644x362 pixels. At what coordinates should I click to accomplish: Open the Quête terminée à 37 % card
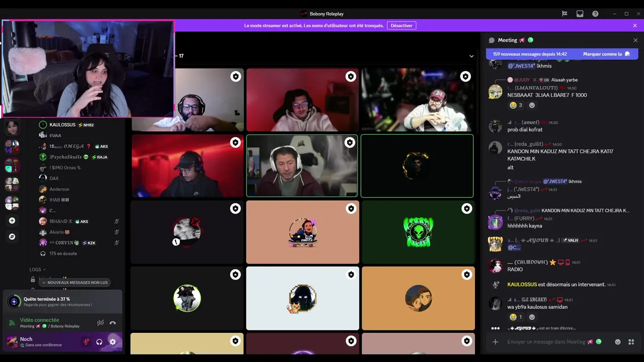(x=62, y=302)
